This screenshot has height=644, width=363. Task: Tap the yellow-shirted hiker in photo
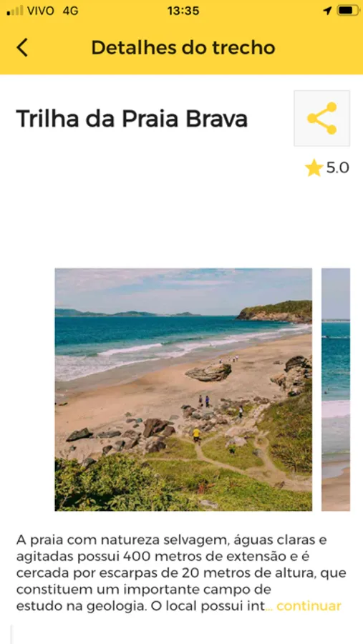(x=196, y=434)
